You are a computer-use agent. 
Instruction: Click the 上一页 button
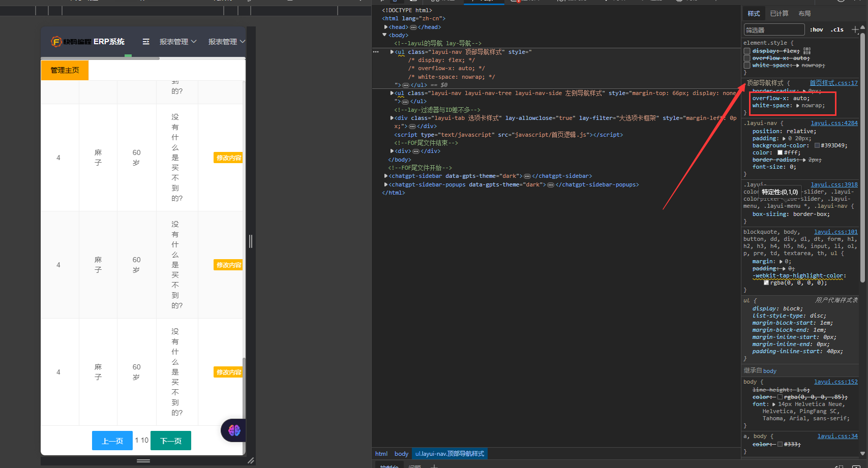[112, 441]
